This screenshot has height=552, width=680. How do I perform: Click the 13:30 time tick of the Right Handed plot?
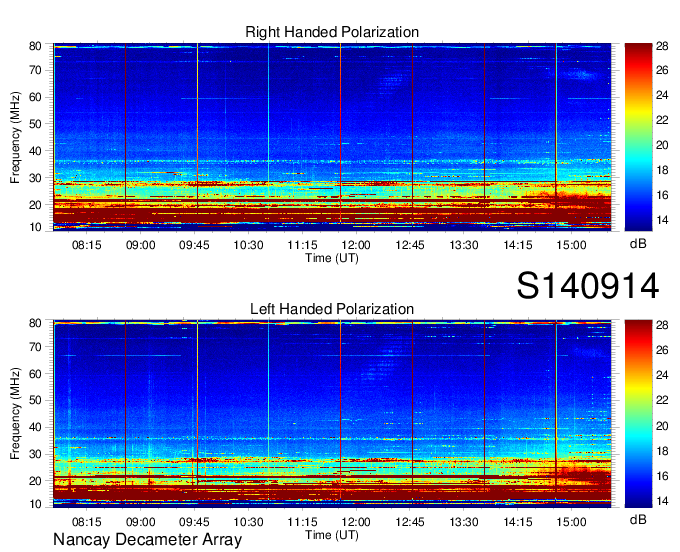[x=464, y=245]
